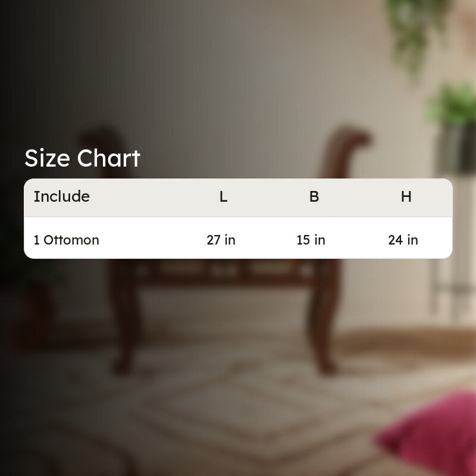Click the size table header row
The image size is (476, 476).
(238, 198)
